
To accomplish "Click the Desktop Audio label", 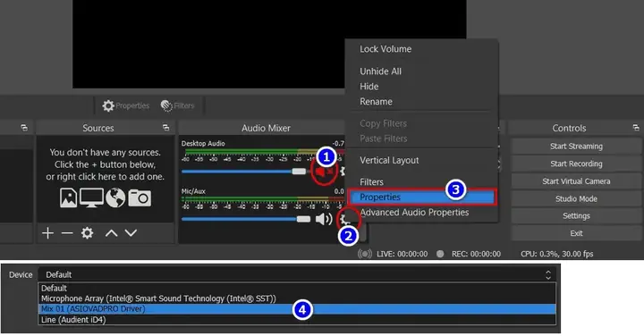I will [203, 143].
